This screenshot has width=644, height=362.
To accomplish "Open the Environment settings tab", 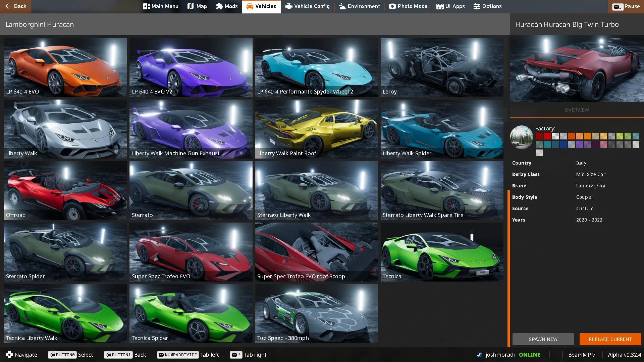I will click(359, 6).
